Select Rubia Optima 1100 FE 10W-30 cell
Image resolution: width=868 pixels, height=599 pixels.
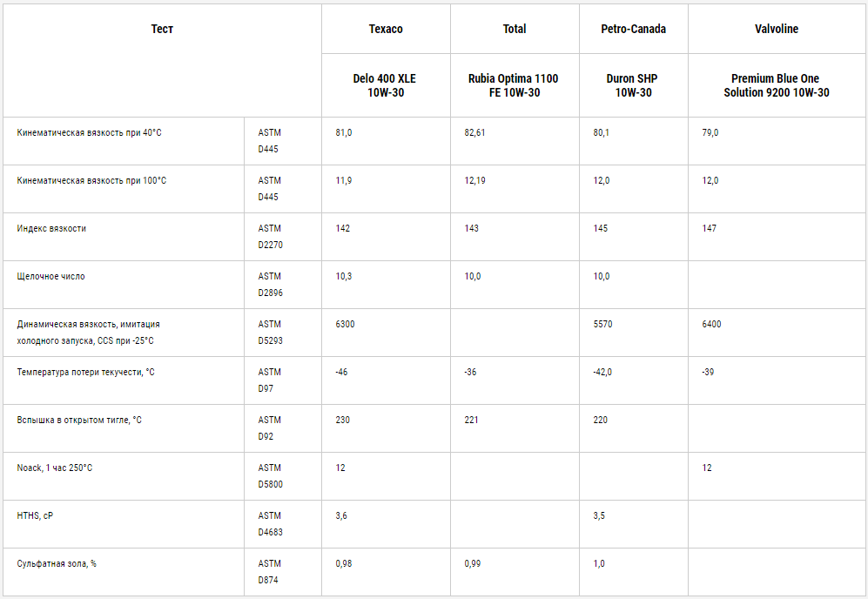515,85
